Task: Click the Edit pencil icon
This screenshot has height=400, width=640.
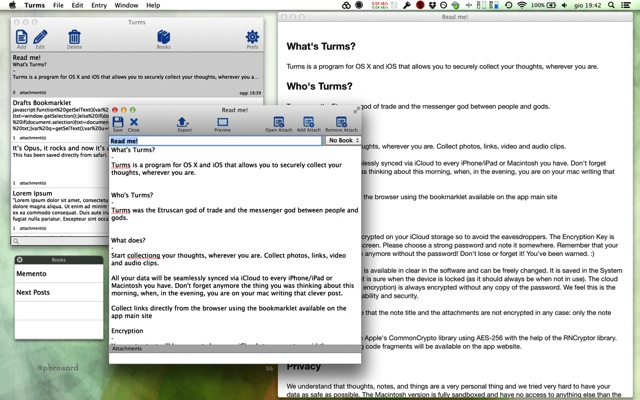Action: tap(40, 37)
